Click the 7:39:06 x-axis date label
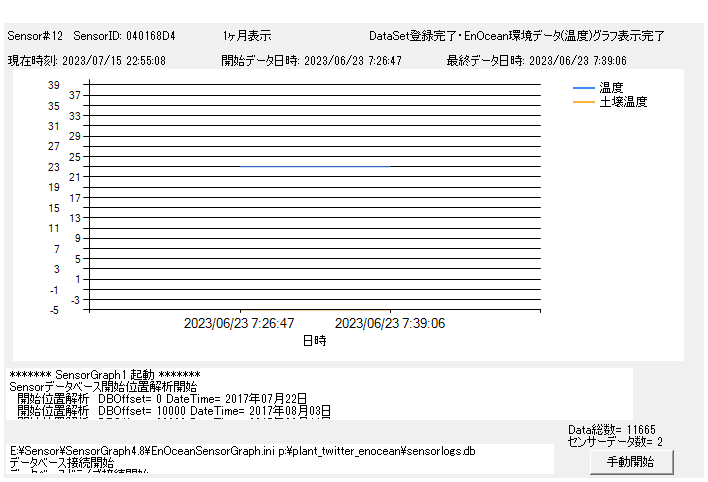 click(390, 324)
